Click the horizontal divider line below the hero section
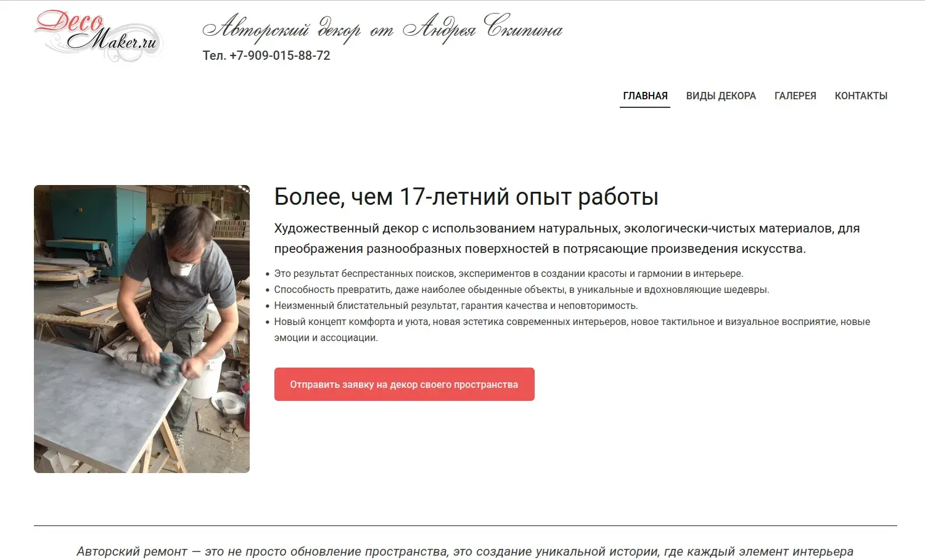This screenshot has height=560, width=925. coord(466,525)
